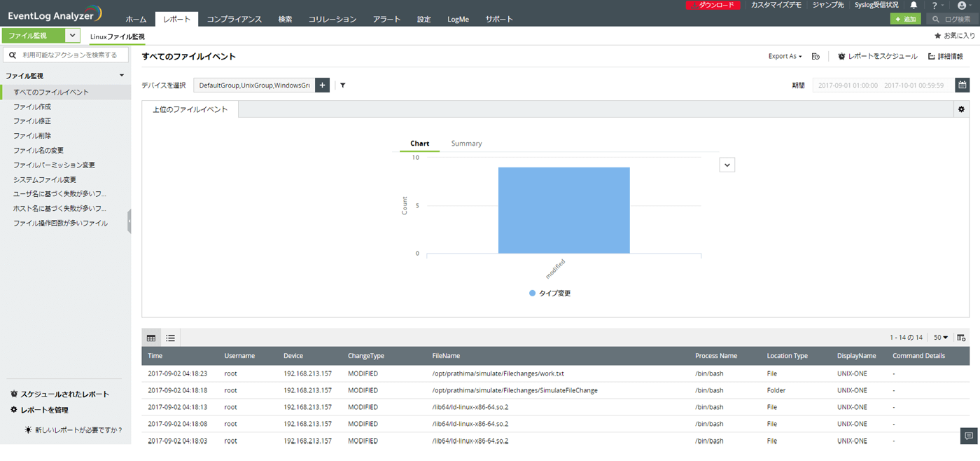This screenshot has width=980, height=461.
Task: Switch to the Summary tab
Action: (x=466, y=144)
